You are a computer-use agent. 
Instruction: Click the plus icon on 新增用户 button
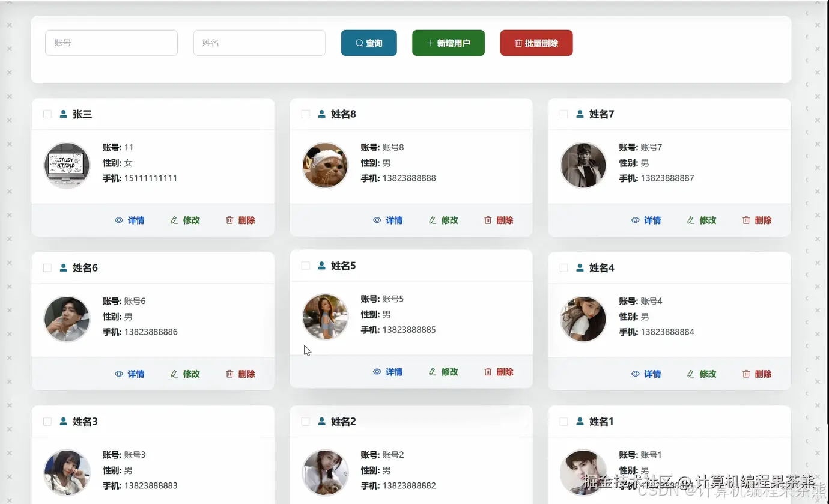(430, 43)
